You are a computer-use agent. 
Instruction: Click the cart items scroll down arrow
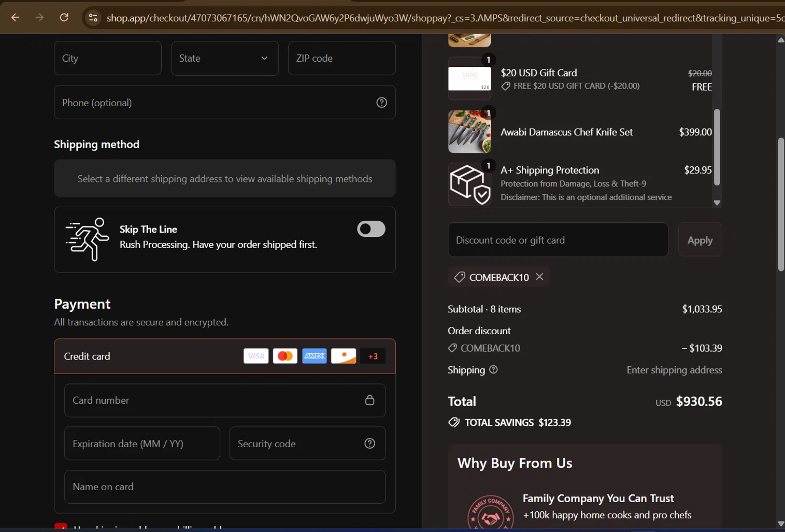(717, 203)
